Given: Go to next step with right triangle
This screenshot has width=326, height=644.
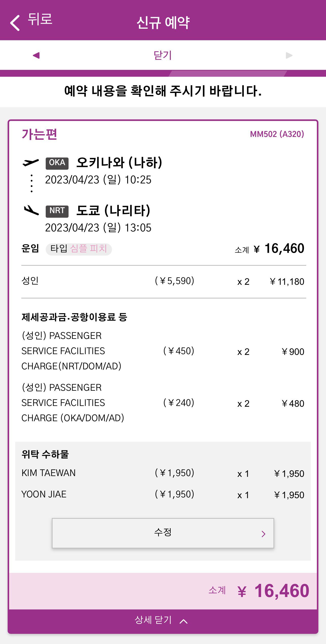Looking at the screenshot, I should click(289, 55).
